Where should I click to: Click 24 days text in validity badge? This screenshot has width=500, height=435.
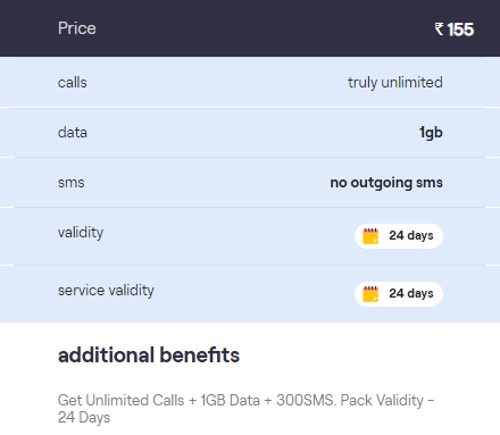click(x=411, y=236)
